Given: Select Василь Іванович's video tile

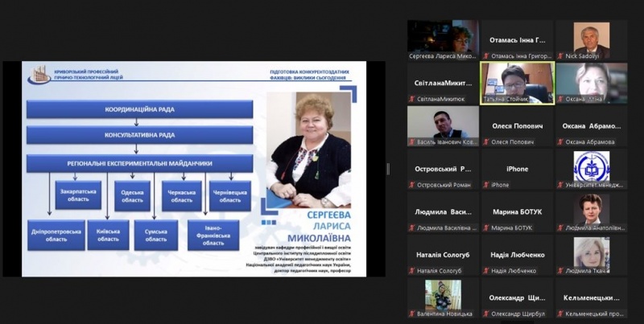Looking at the screenshot, I should (x=442, y=125).
